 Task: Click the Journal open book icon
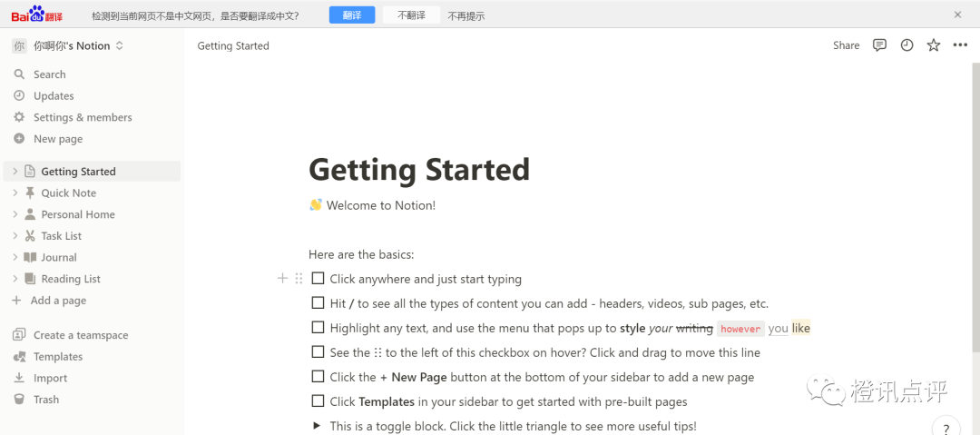click(29, 257)
